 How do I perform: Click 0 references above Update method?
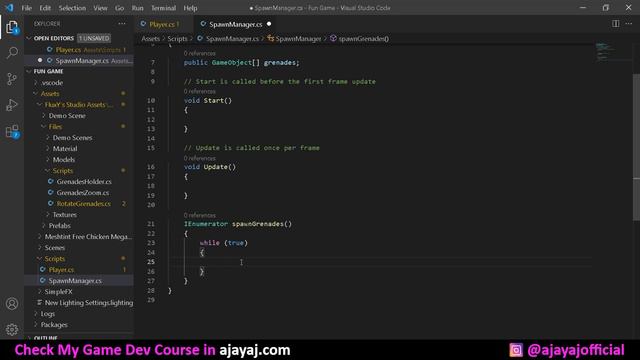pyautogui.click(x=200, y=158)
